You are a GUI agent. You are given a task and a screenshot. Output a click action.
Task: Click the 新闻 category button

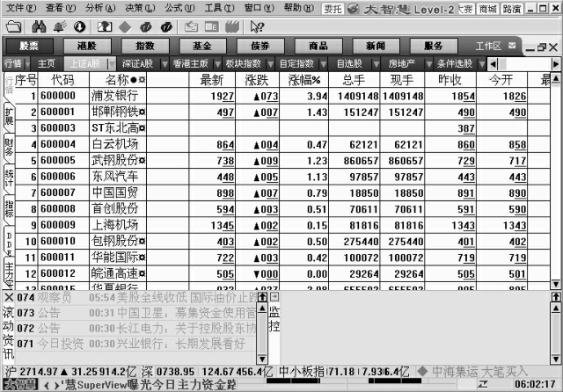coord(376,46)
